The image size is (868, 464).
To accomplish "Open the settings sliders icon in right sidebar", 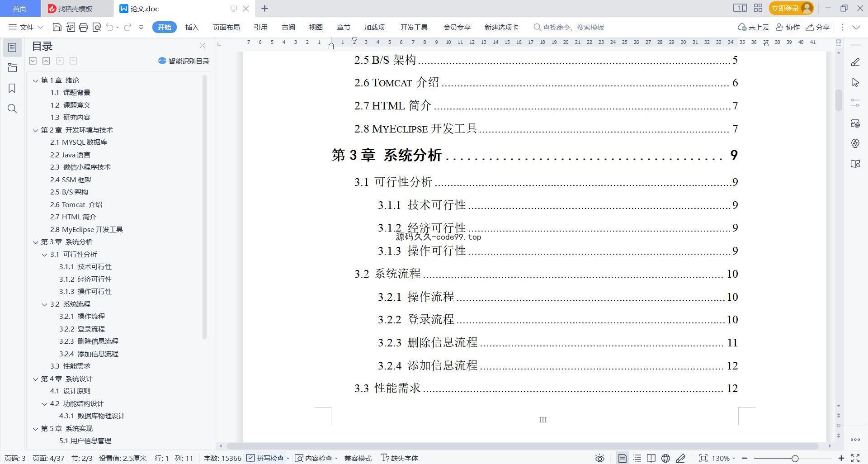I will click(x=855, y=103).
